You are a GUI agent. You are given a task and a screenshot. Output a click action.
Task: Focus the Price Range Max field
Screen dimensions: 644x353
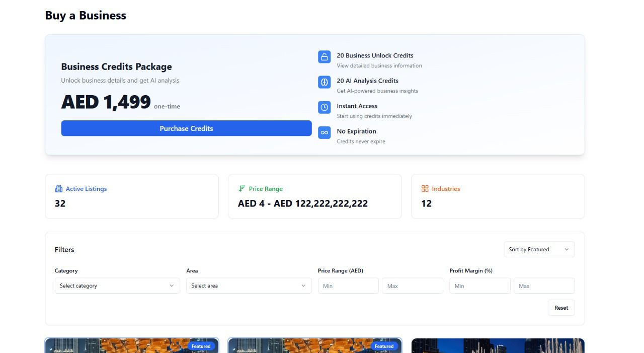(413, 286)
